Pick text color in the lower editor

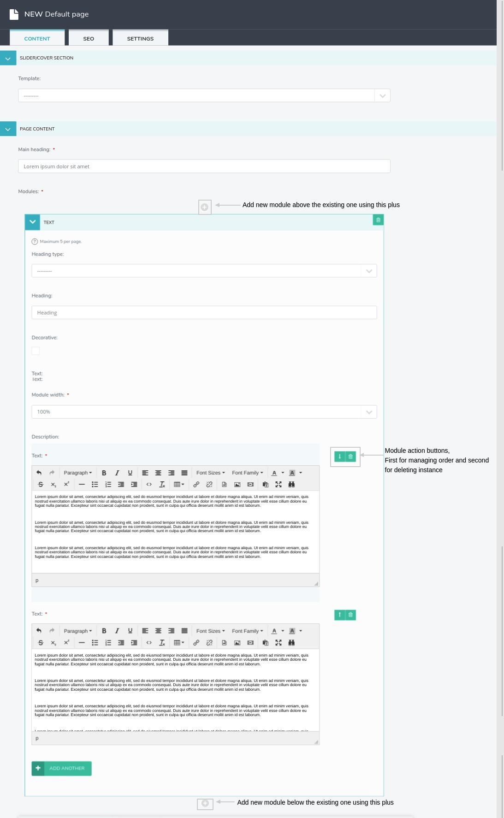click(x=274, y=631)
